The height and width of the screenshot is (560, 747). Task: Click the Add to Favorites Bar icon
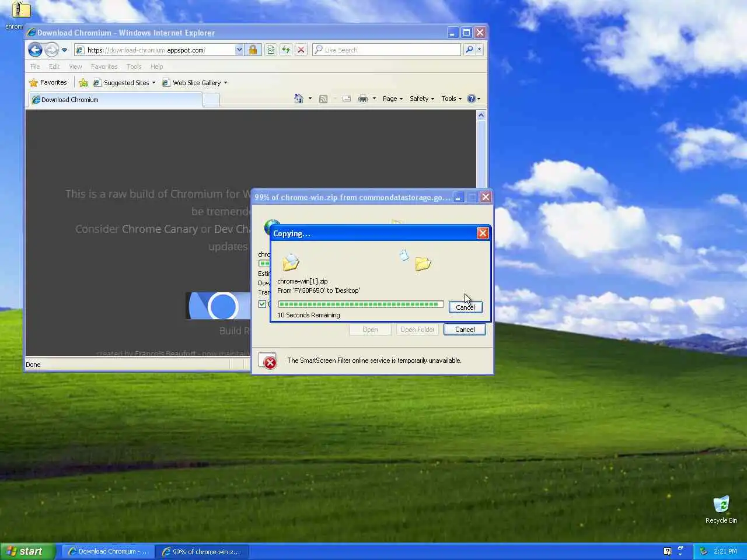point(83,83)
